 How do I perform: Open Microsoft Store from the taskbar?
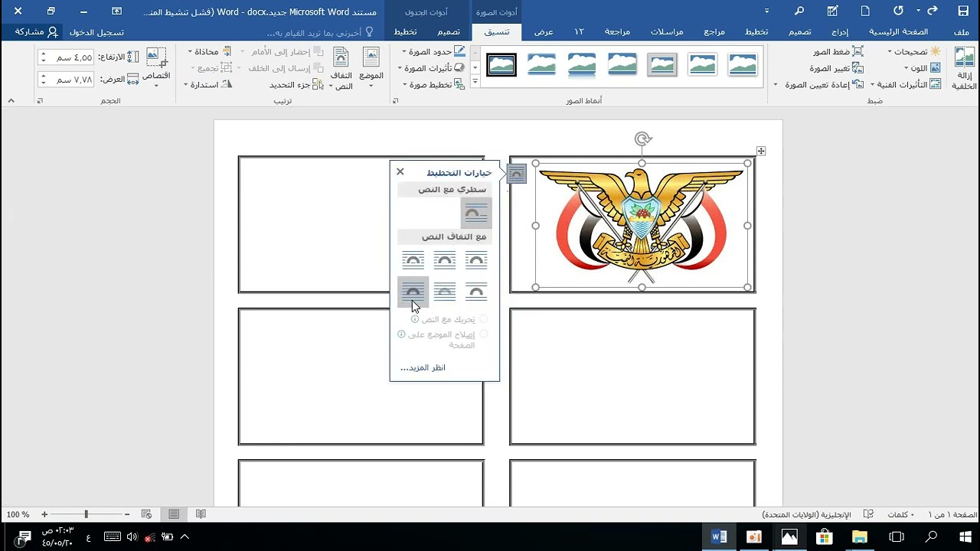tap(824, 537)
